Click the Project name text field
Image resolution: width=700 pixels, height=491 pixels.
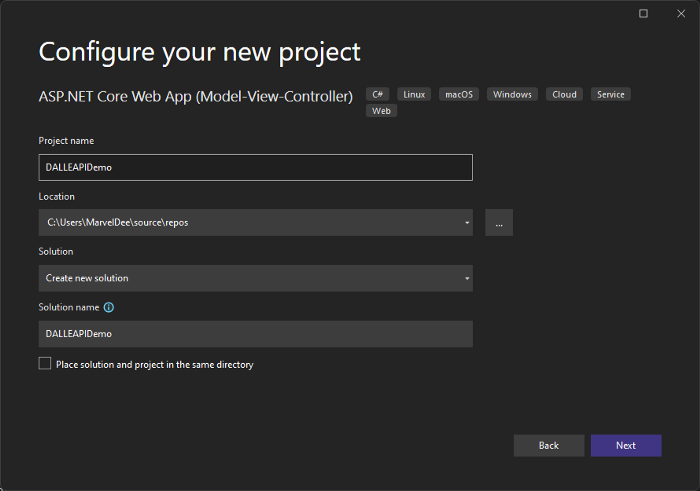click(255, 167)
